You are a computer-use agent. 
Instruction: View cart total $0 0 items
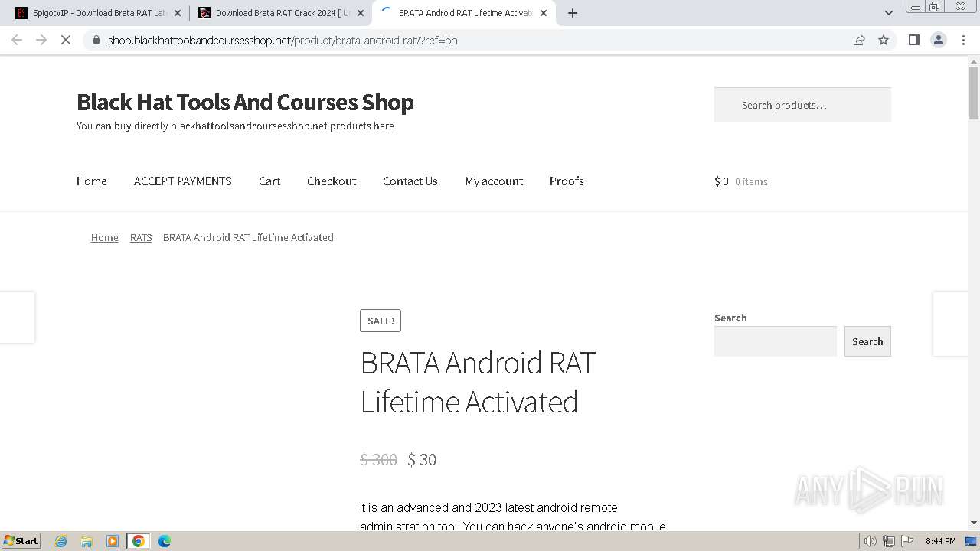point(741,181)
